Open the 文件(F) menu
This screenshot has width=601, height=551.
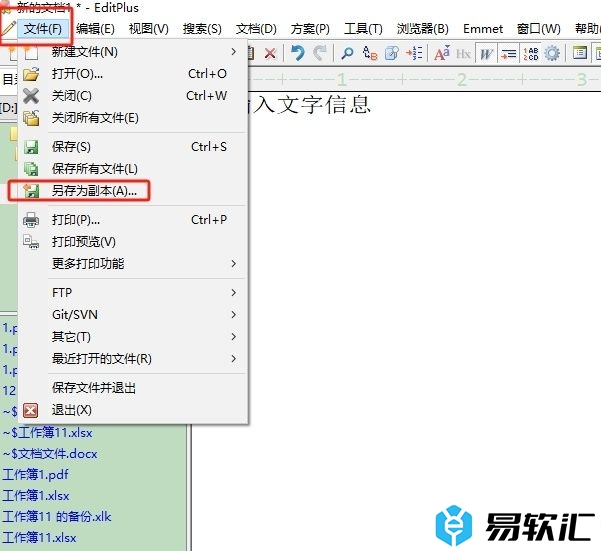pos(43,29)
